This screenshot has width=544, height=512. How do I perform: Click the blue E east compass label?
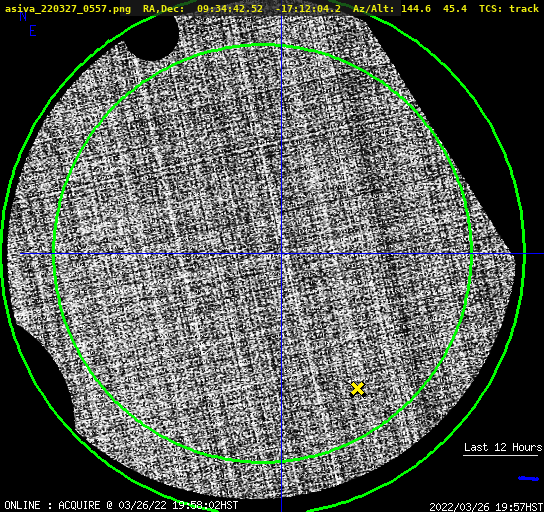point(33,31)
